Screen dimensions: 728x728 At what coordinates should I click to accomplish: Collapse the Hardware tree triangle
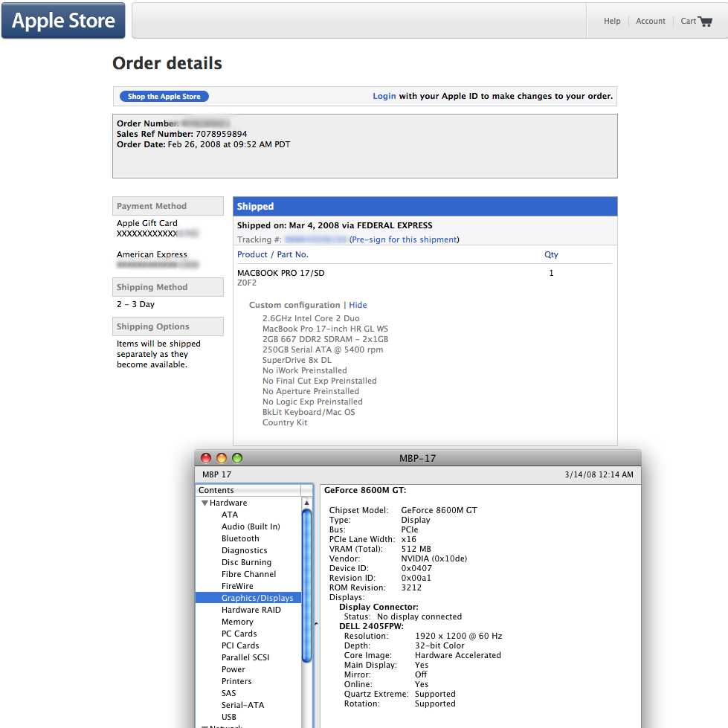[204, 503]
